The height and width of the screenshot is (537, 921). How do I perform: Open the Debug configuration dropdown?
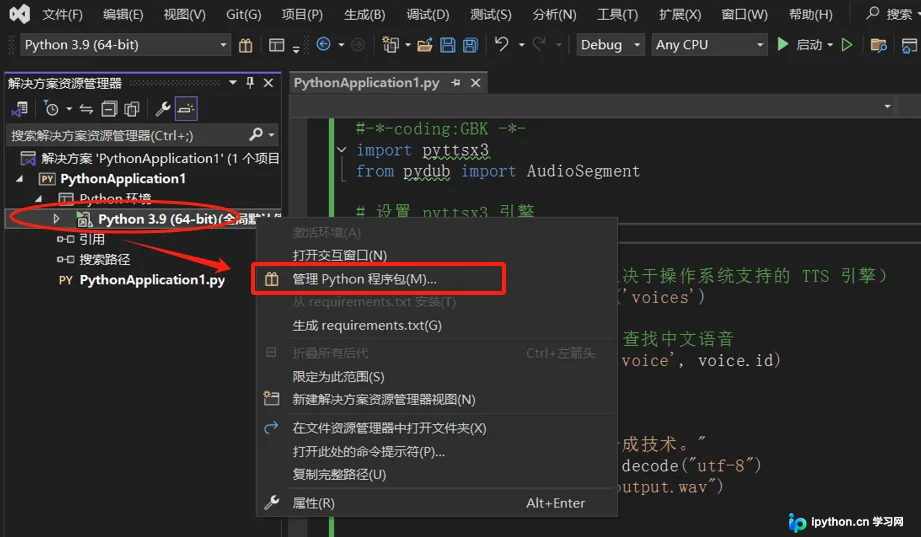pyautogui.click(x=610, y=45)
